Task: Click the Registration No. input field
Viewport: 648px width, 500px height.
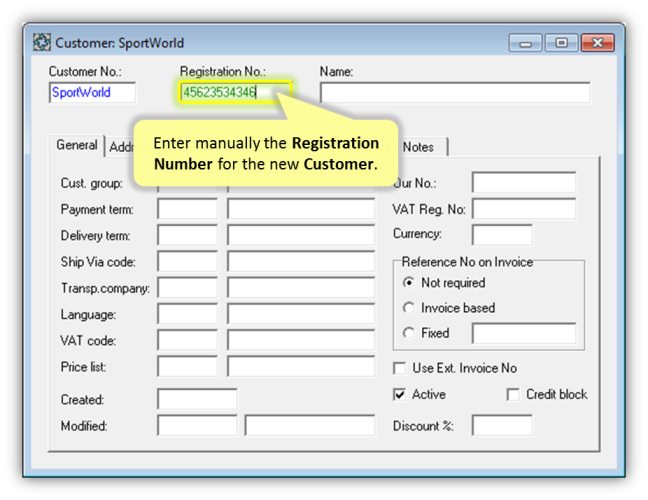Action: (236, 92)
